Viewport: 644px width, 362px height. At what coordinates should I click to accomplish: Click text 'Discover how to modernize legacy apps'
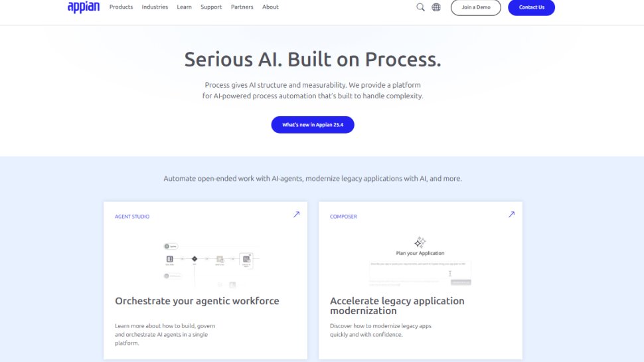pos(380,326)
